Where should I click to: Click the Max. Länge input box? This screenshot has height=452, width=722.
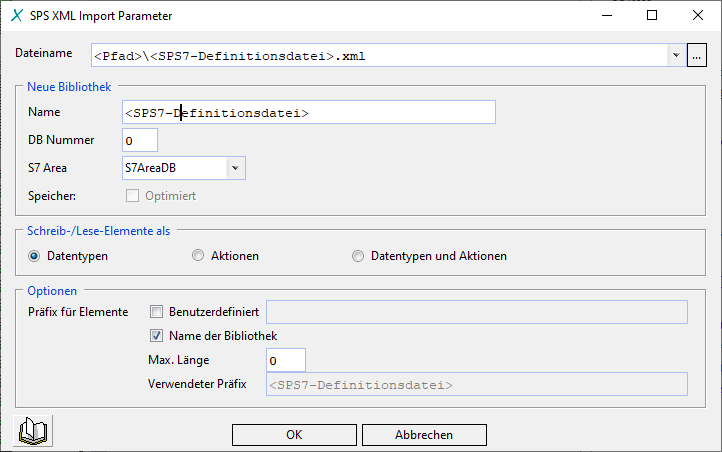pos(285,360)
